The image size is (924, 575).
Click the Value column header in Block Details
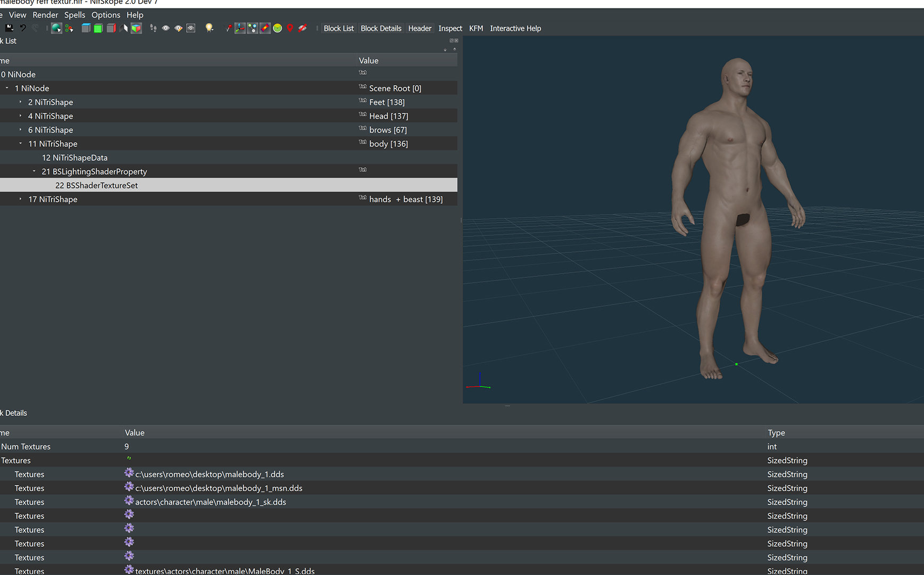[135, 432]
